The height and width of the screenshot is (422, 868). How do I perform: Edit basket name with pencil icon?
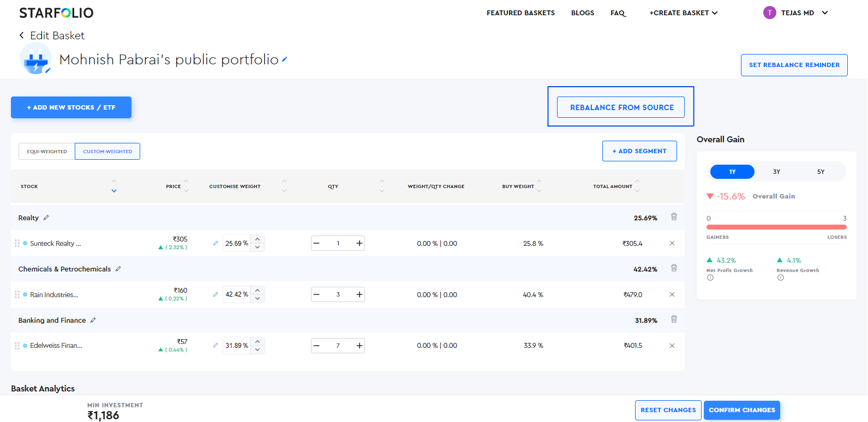[x=284, y=59]
